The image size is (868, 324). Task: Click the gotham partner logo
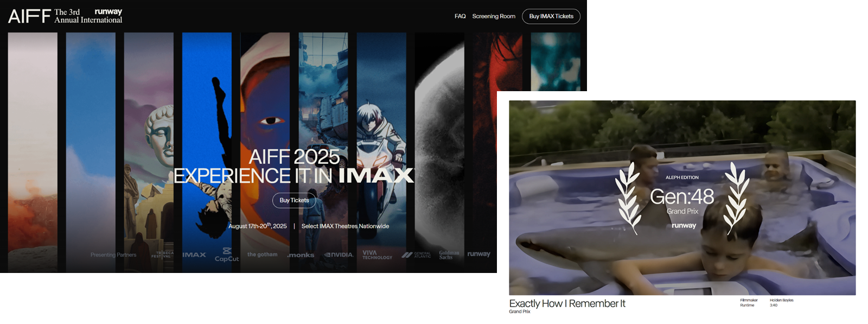click(262, 255)
